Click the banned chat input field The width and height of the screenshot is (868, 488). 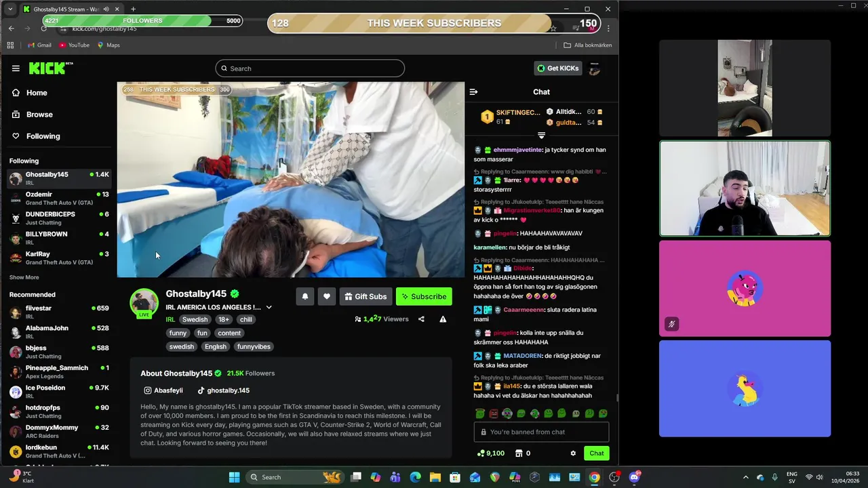[x=541, y=432]
